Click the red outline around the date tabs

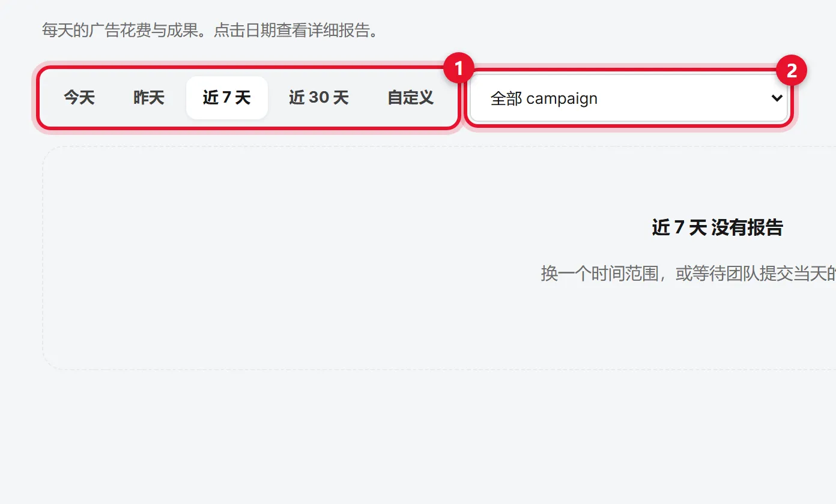pos(249,128)
